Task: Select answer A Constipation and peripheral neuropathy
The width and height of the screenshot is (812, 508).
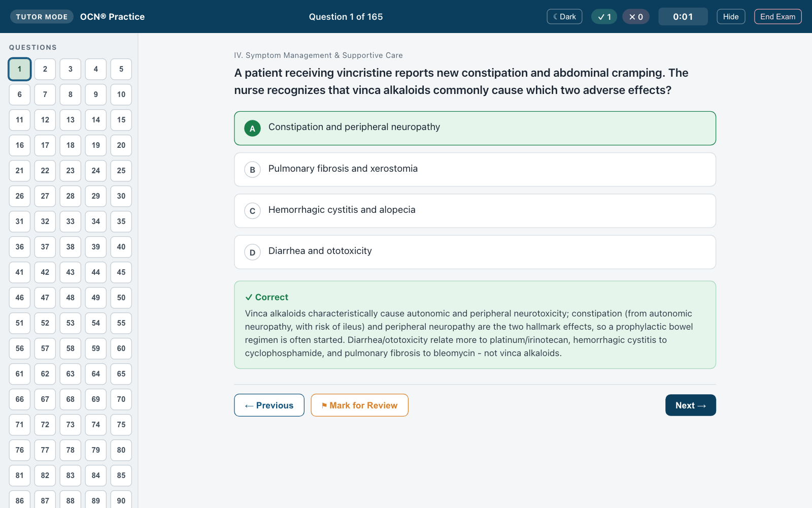Action: 475,128
